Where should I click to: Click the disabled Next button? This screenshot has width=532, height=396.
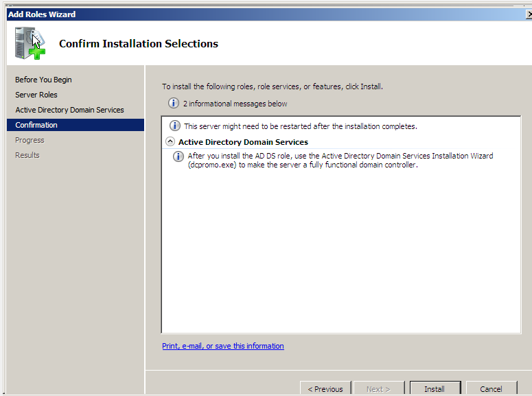point(379,388)
